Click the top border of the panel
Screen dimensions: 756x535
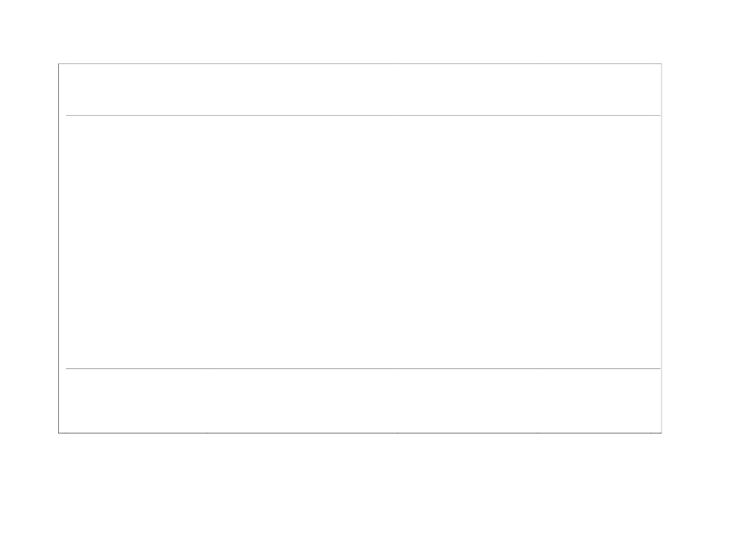click(x=360, y=63)
